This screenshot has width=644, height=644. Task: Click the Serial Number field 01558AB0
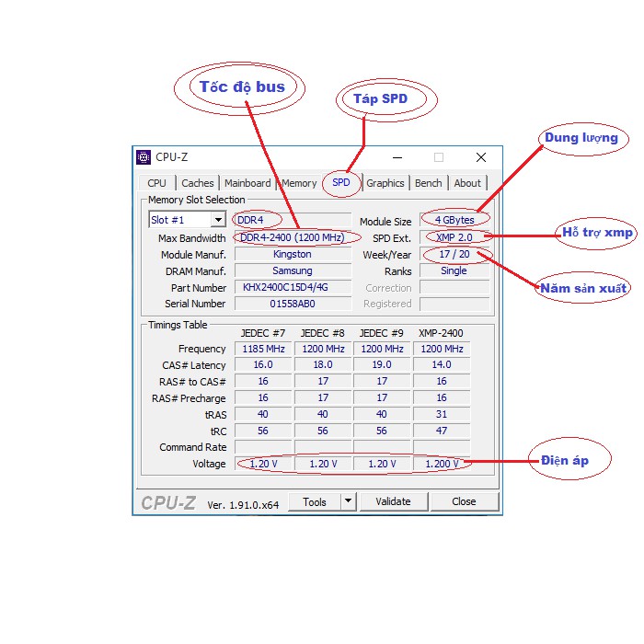click(x=292, y=304)
